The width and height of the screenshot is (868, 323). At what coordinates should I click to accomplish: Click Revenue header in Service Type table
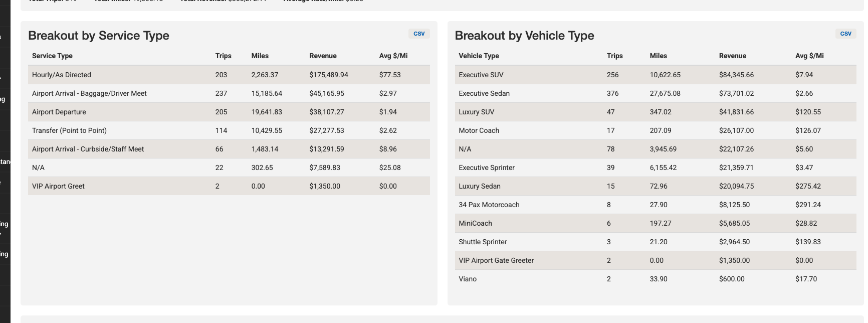pyautogui.click(x=323, y=56)
